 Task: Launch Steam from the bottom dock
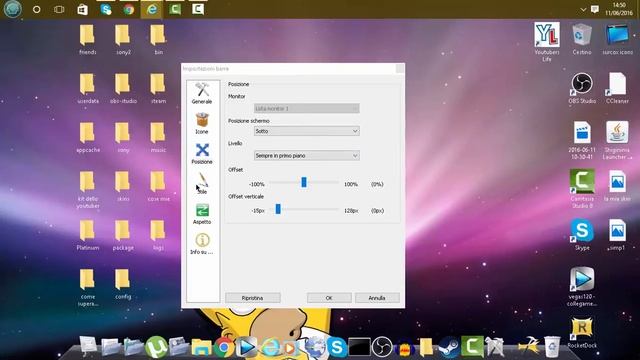coord(449,347)
